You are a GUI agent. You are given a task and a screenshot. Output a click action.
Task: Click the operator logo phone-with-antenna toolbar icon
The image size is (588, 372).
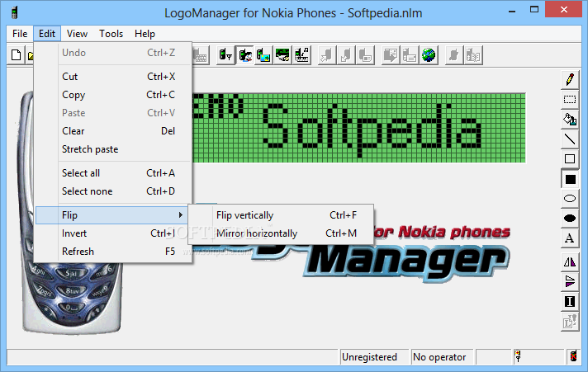pos(225,55)
